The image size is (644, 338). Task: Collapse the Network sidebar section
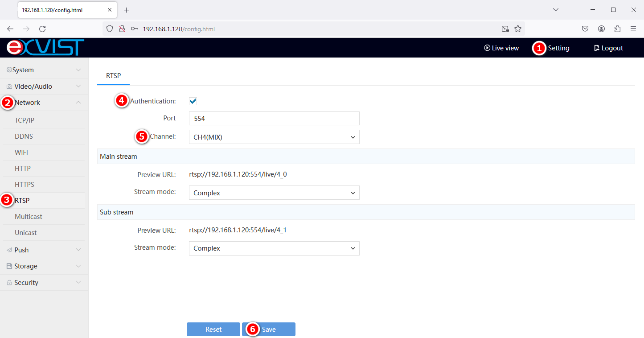coord(44,103)
